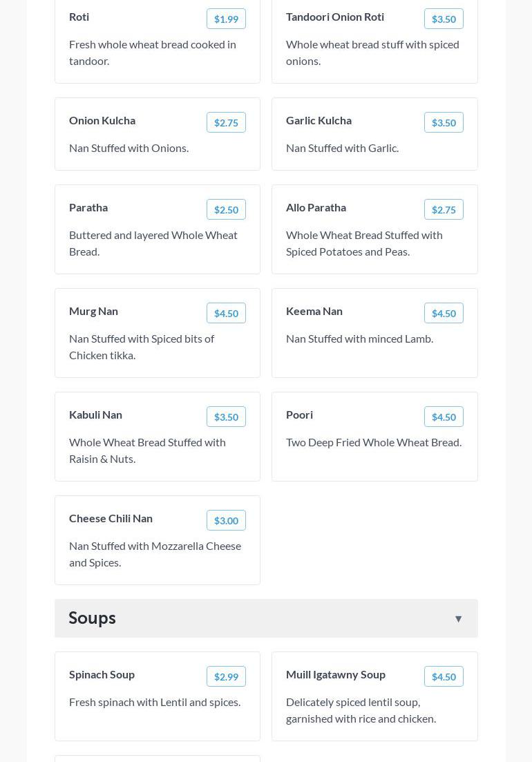
Task: Click the Cheese Chili Nan item name
Action: pyautogui.click(x=111, y=518)
